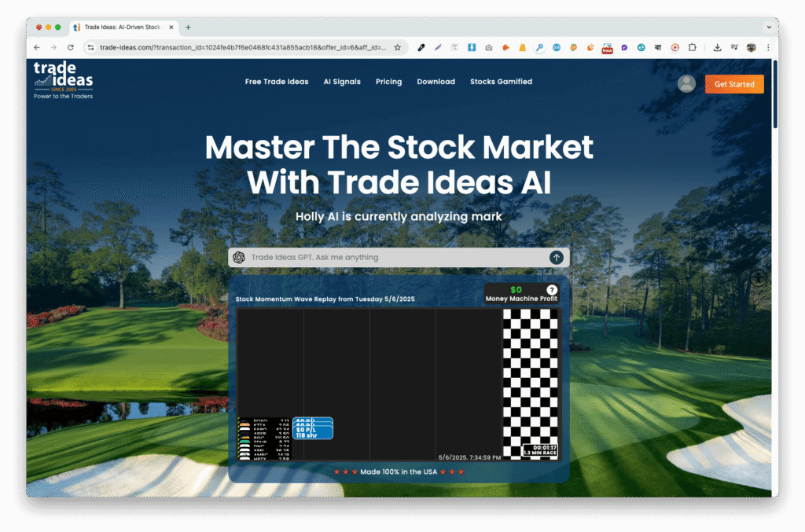Viewport: 805px width, 532px height.
Task: Open the AI Signals menu
Action: (342, 82)
